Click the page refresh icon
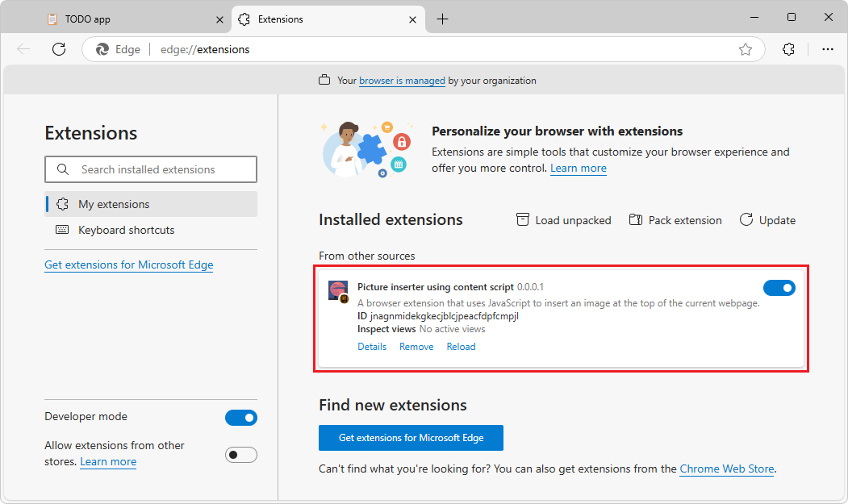848x504 pixels. [x=58, y=49]
